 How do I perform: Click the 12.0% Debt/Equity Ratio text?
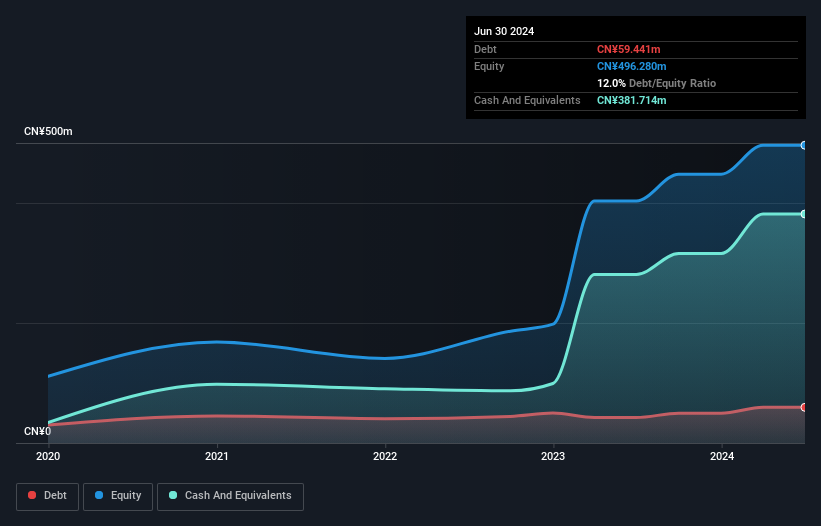(x=656, y=83)
